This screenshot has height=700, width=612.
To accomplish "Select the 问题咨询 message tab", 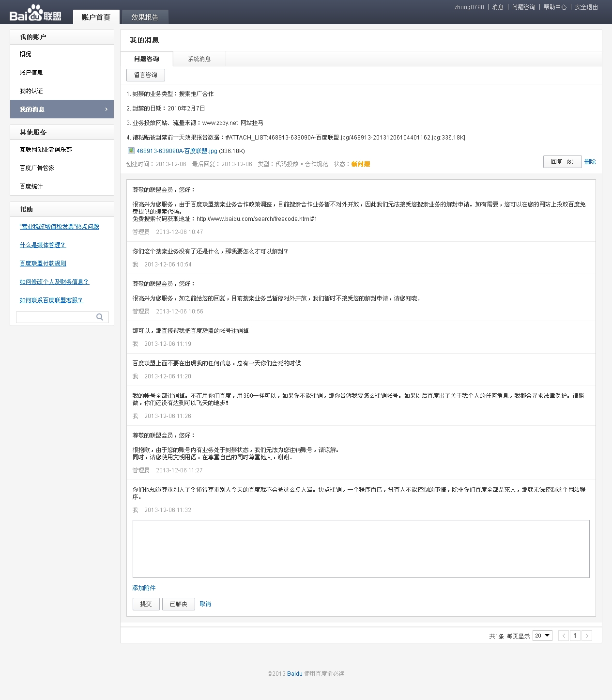I will click(147, 59).
